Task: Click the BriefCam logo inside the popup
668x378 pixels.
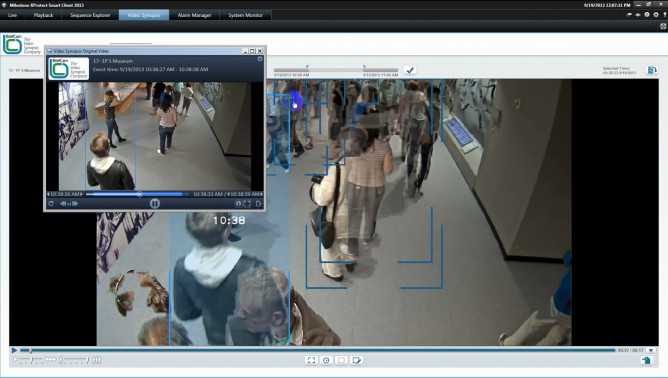Action: coord(68,69)
